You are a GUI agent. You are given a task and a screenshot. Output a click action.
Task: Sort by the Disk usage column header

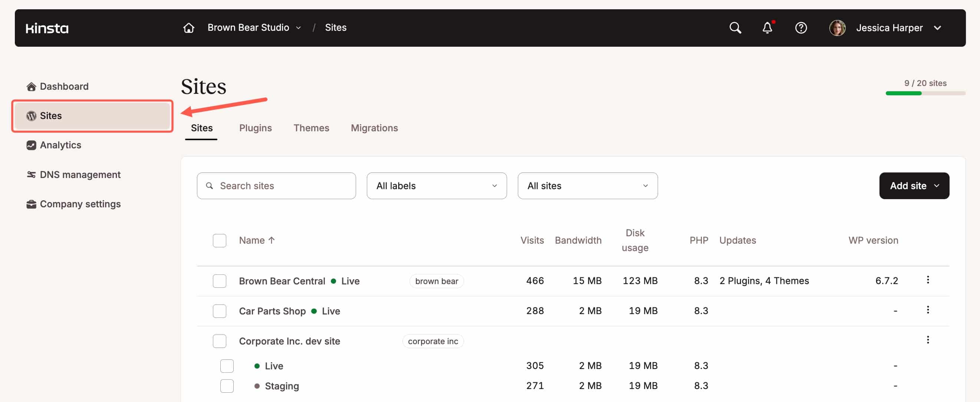(x=635, y=240)
